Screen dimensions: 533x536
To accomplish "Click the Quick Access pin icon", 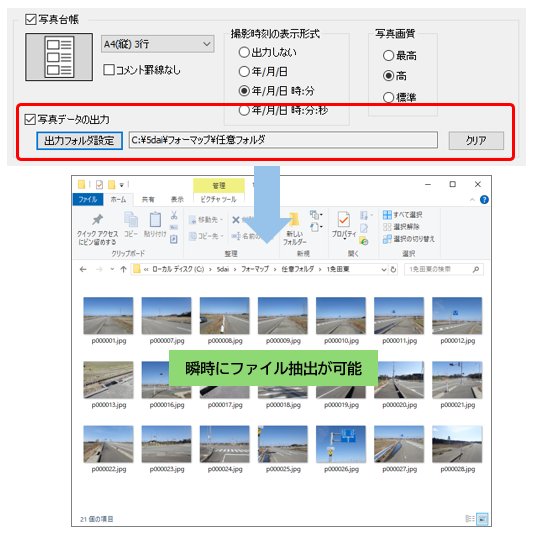I will pyautogui.click(x=97, y=219).
